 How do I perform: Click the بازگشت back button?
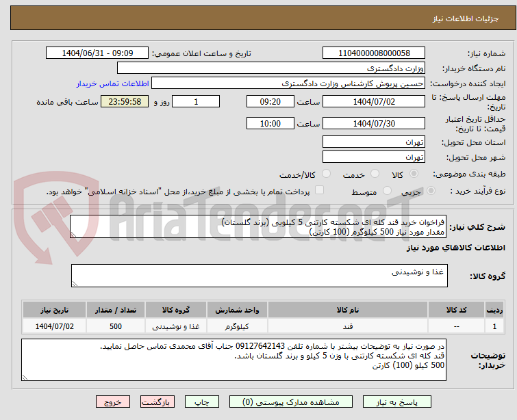pos(157,402)
